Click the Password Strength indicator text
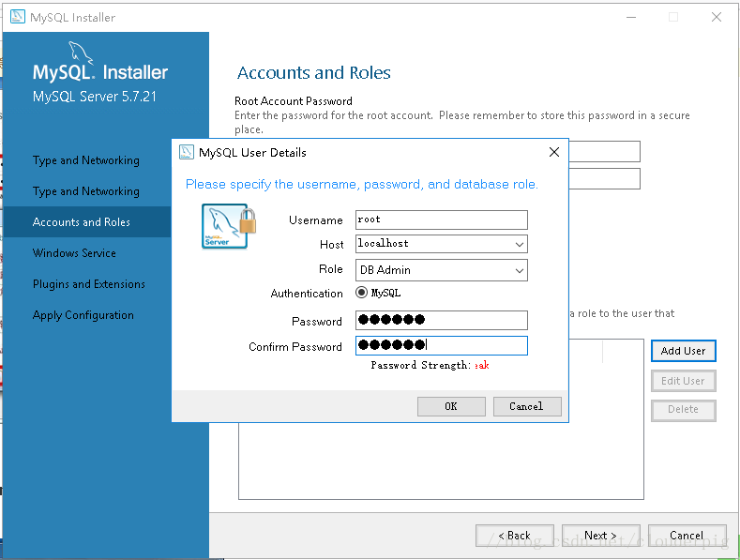This screenshot has height=560, width=740. [430, 365]
